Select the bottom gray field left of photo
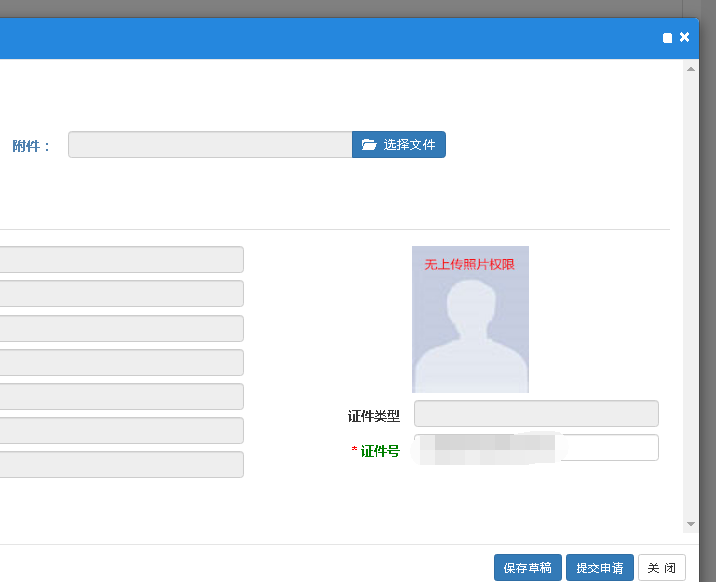The image size is (716, 582). coord(120,464)
